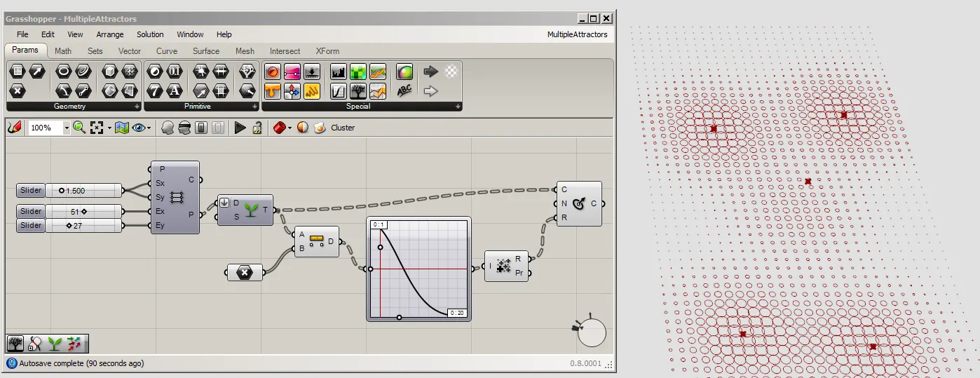Open the dropdown arrow beside the red cylinder

click(x=290, y=128)
